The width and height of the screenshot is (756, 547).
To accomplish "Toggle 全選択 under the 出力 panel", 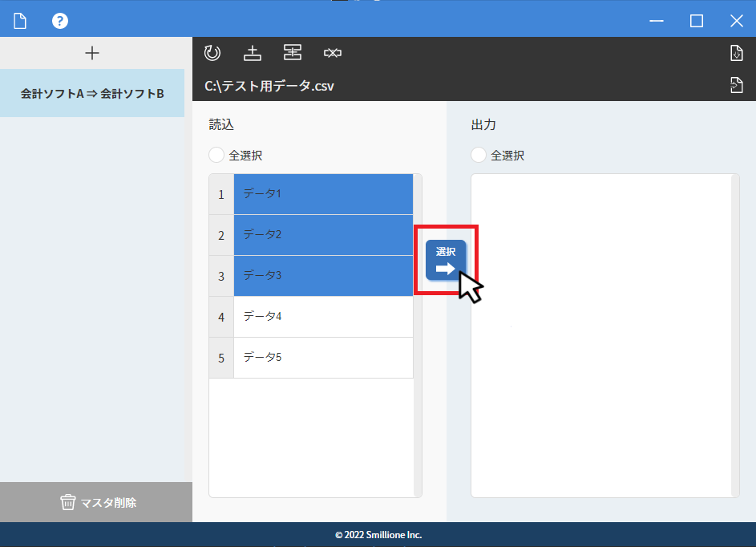I will point(479,155).
